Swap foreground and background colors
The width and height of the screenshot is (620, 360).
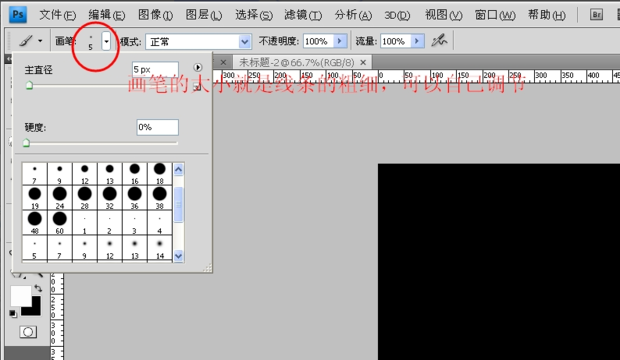click(x=38, y=288)
